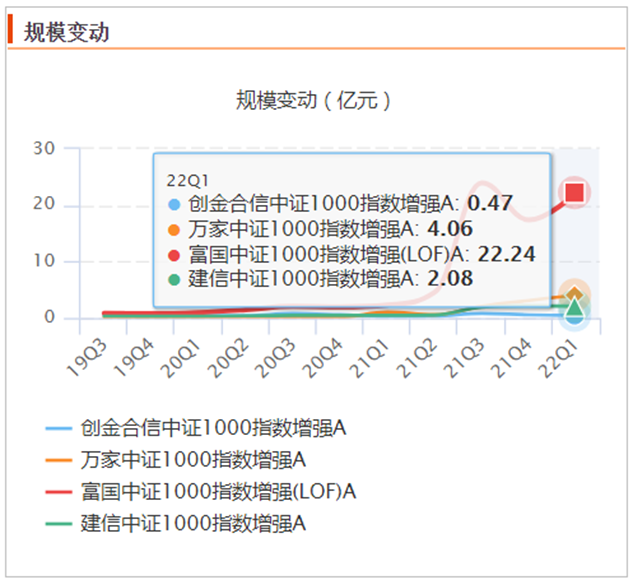The height and width of the screenshot is (580, 633).
Task: Click the green triangle 22Q1 data marker
Action: 574,308
